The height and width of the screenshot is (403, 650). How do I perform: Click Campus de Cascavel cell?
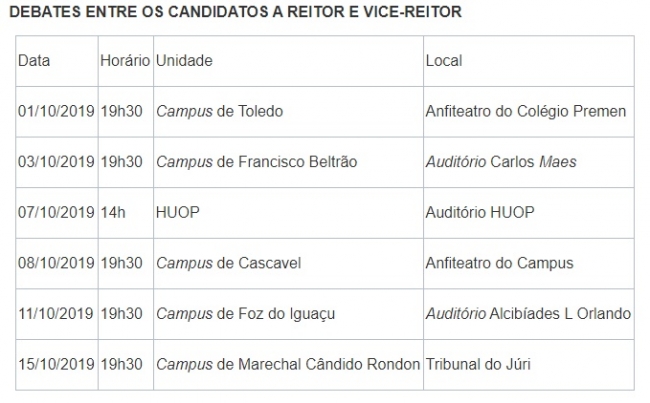coord(288,263)
